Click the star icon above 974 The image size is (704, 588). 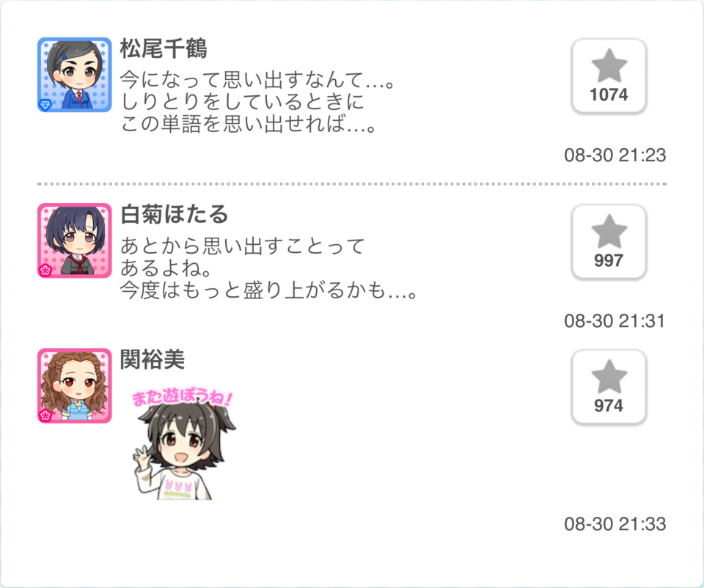(609, 377)
